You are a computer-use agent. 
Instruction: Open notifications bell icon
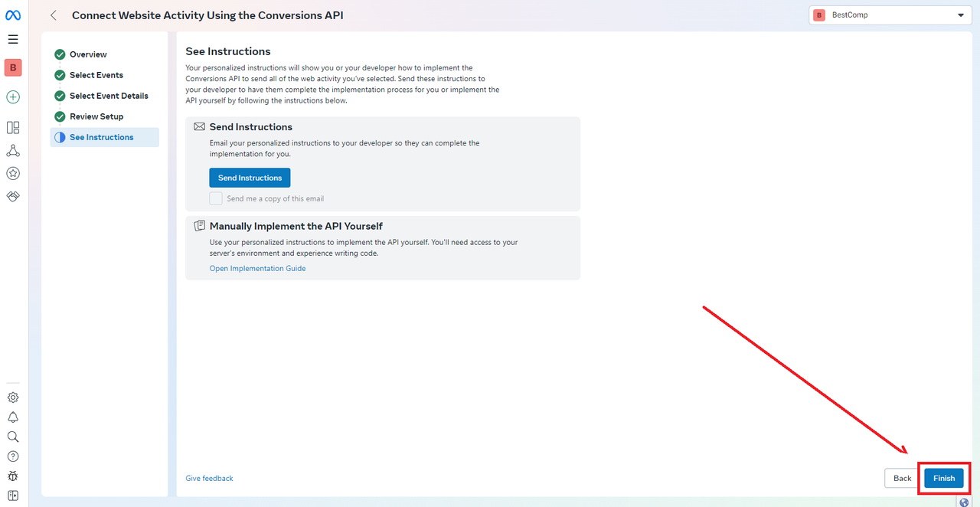(x=13, y=417)
